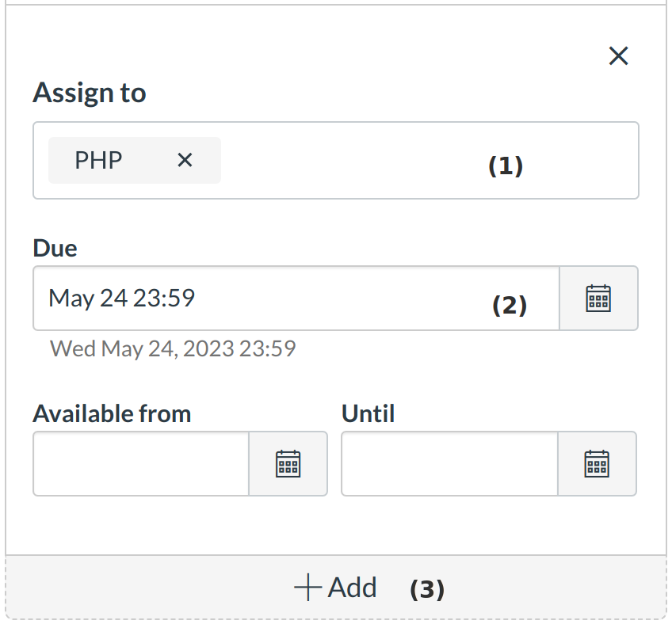Click the plus icon beside Add
The width and height of the screenshot is (672, 624).
tap(307, 588)
